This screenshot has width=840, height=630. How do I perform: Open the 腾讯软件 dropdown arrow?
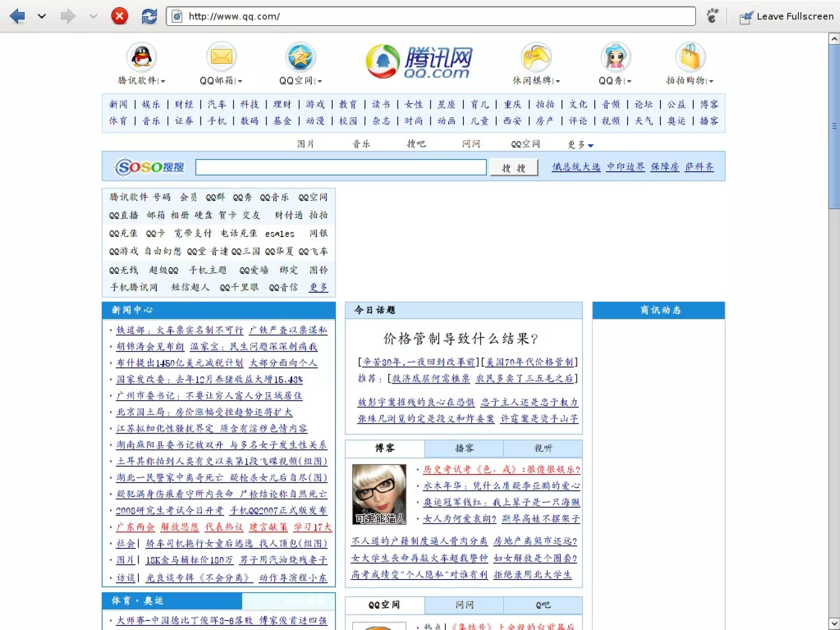coord(163,81)
